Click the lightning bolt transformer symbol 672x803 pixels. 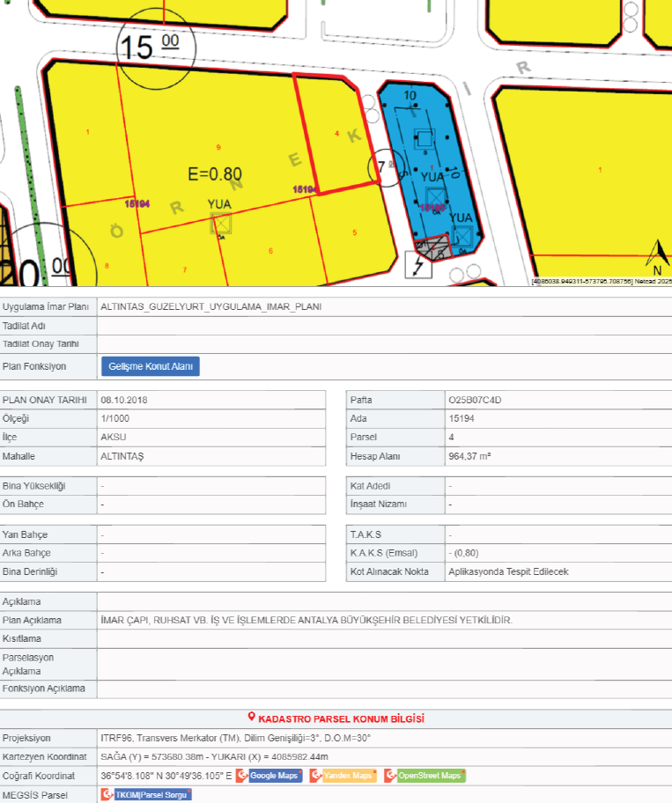tap(417, 264)
